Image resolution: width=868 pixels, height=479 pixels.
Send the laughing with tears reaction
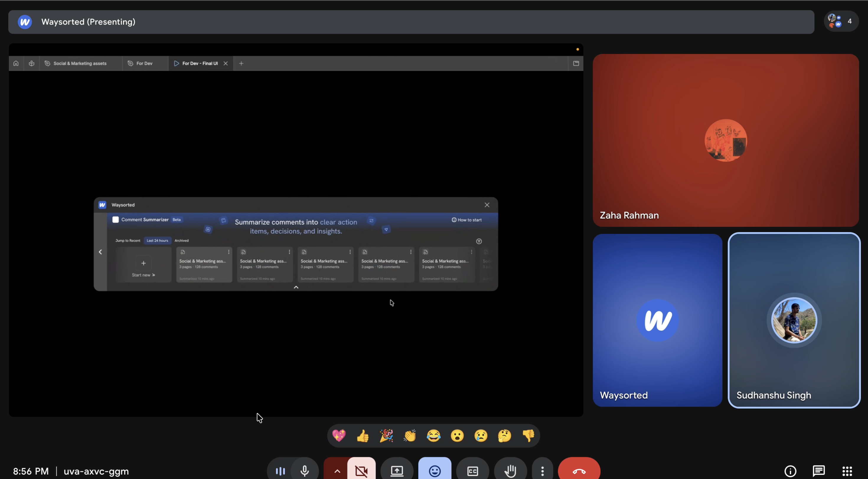[x=433, y=436]
